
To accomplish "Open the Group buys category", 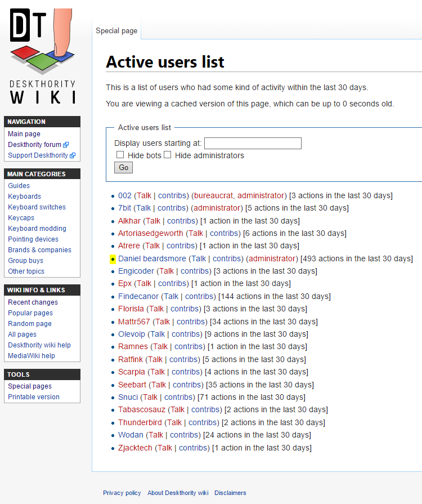I will tap(26, 261).
